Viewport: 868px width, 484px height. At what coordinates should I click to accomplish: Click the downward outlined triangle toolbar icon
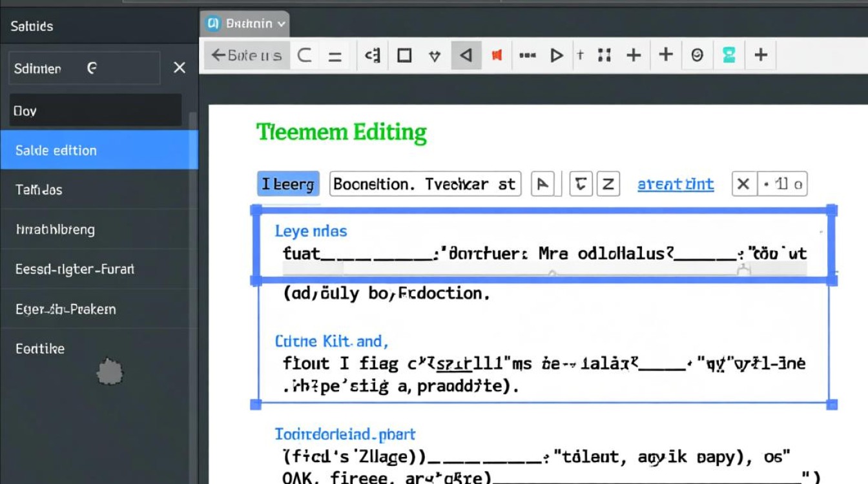tap(435, 56)
